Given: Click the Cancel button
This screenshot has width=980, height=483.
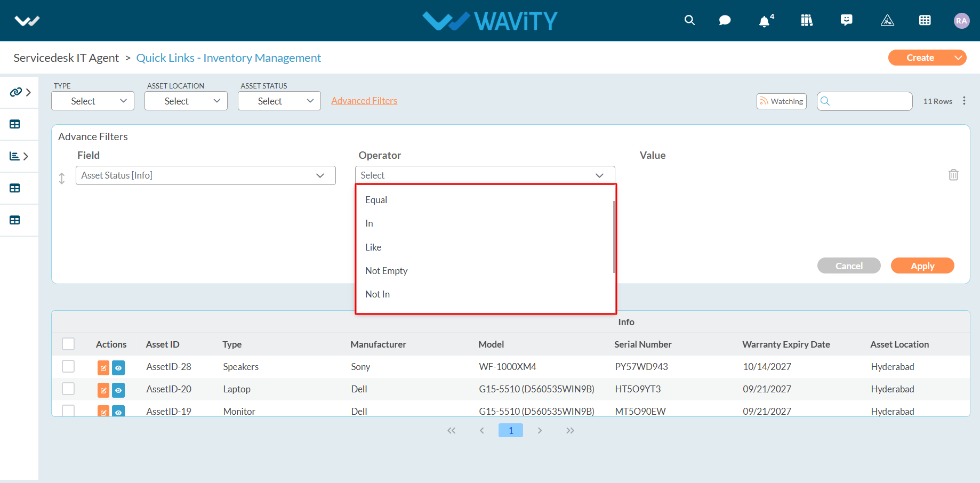Looking at the screenshot, I should point(849,265).
